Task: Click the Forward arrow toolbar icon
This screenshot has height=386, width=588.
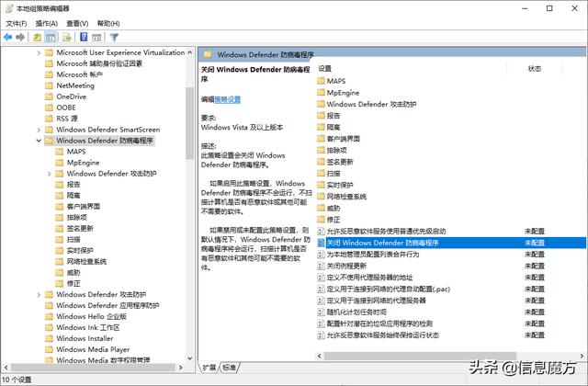Action: click(x=20, y=37)
